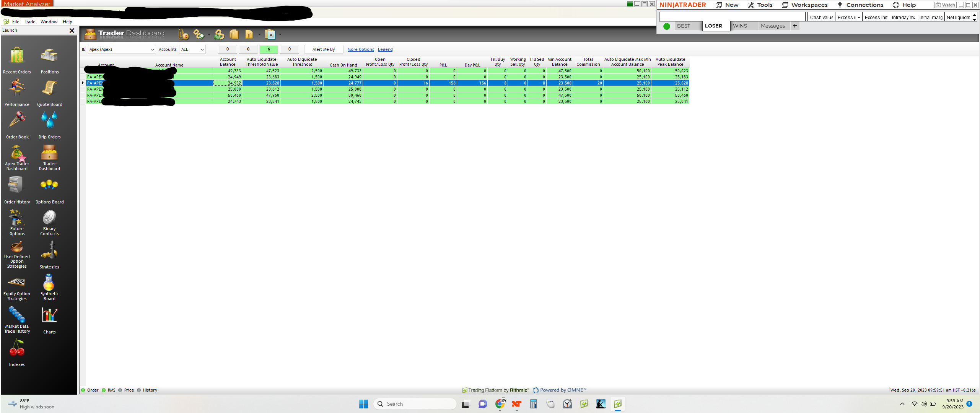Image resolution: width=980 pixels, height=413 pixels.
Task: Open the Indexes window
Action: point(17,353)
